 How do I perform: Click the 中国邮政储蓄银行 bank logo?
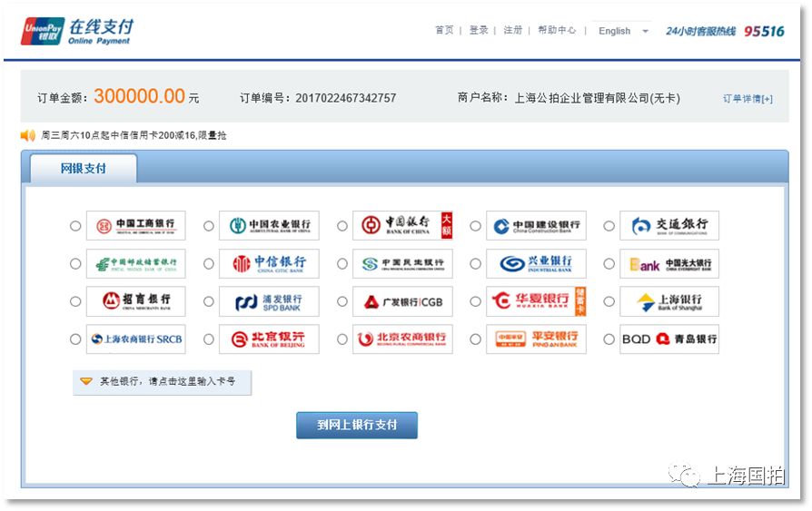pyautogui.click(x=135, y=264)
